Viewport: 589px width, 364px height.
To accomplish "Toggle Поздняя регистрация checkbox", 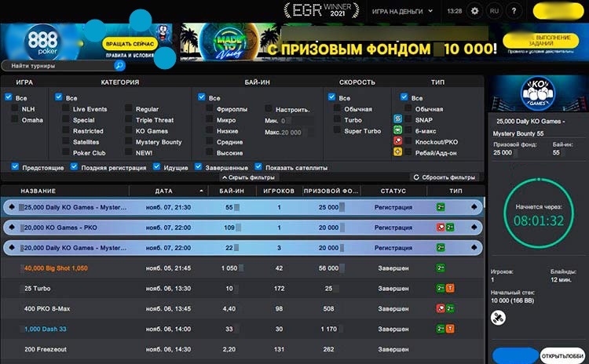I will [74, 166].
